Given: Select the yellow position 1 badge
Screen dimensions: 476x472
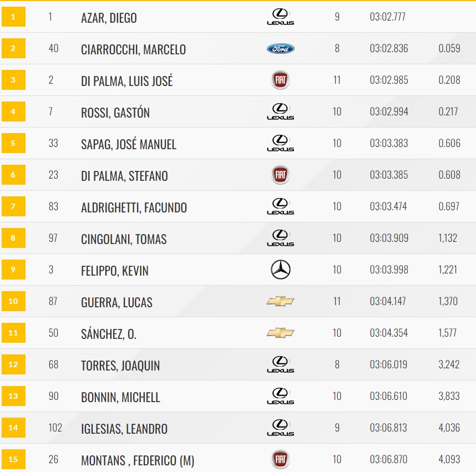Looking at the screenshot, I should (x=13, y=17).
